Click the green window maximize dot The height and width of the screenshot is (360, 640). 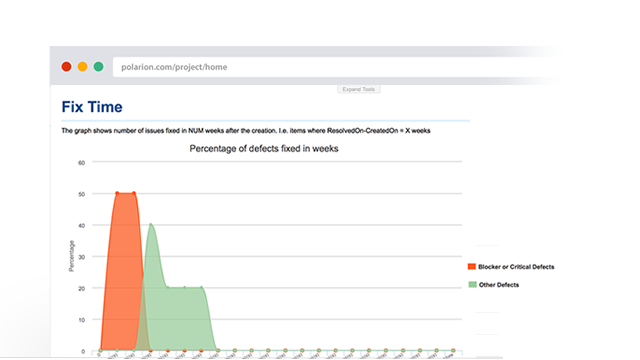click(x=98, y=67)
